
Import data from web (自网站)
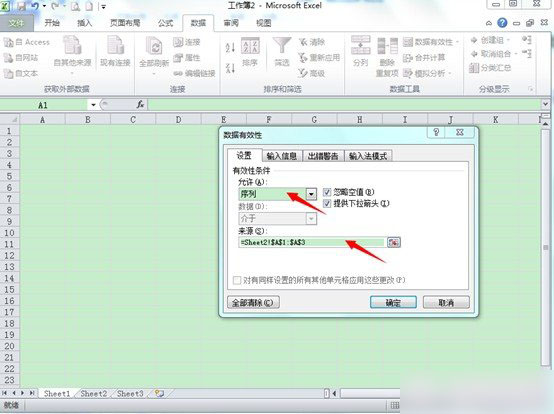point(21,58)
